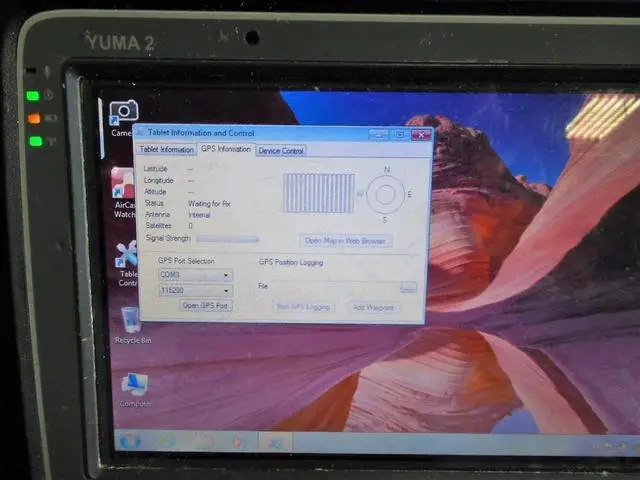
Task: Switch to the Device Control tab
Action: [281, 151]
